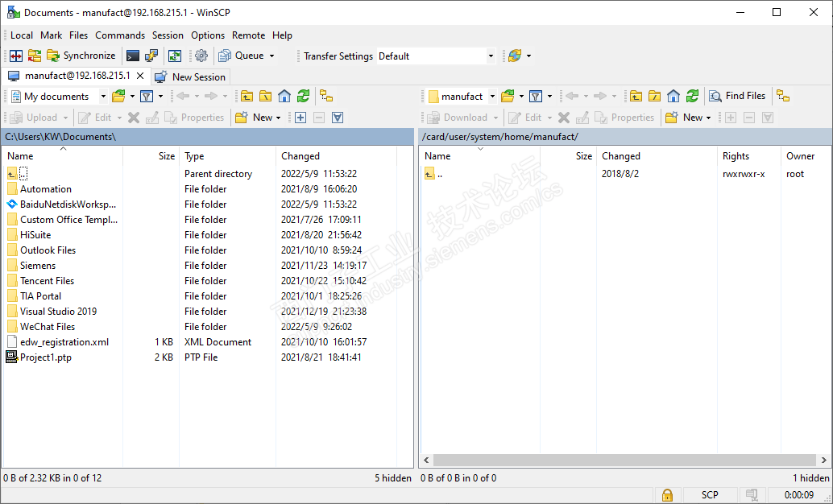Click the Compare Directories icon in main toolbar
The height and width of the screenshot is (504, 833).
tap(16, 56)
